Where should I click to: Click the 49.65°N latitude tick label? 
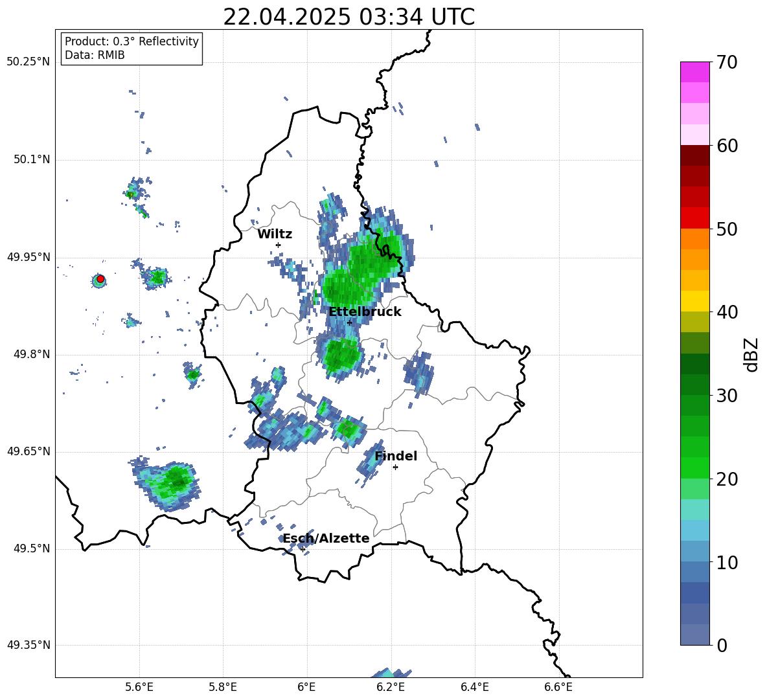point(29,451)
